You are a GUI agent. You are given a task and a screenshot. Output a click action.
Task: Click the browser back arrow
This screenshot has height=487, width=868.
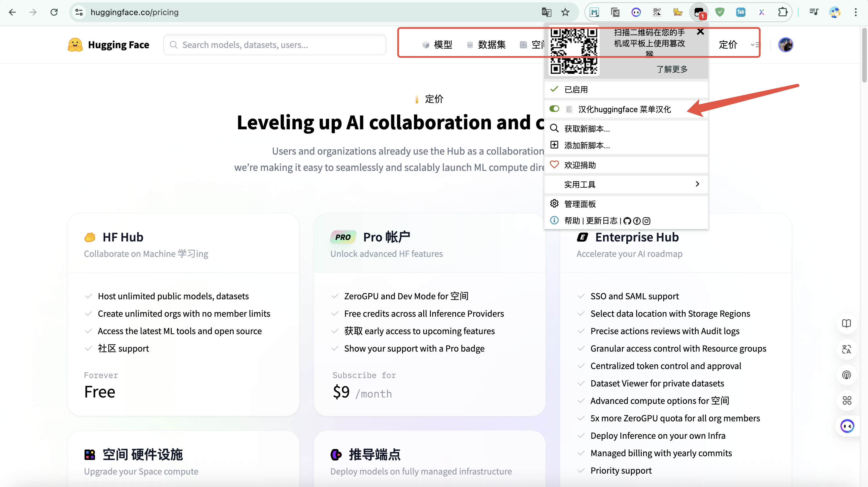pyautogui.click(x=12, y=12)
